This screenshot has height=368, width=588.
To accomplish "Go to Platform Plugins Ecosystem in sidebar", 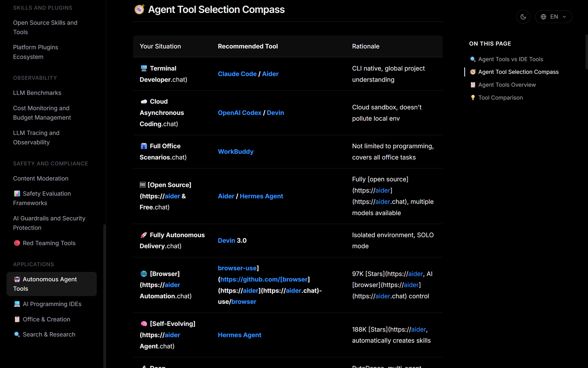I will pos(36,52).
